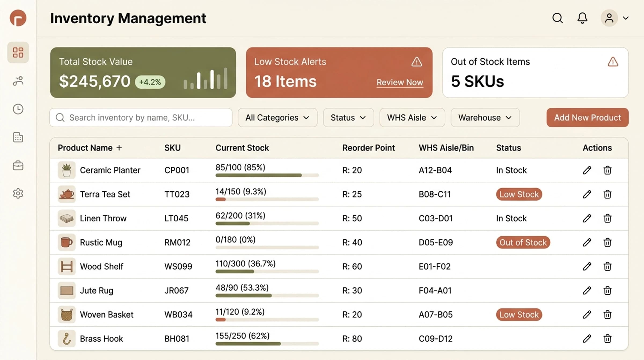Click the aisle F04-A01 cell
This screenshot has height=360, width=644.
[435, 290]
